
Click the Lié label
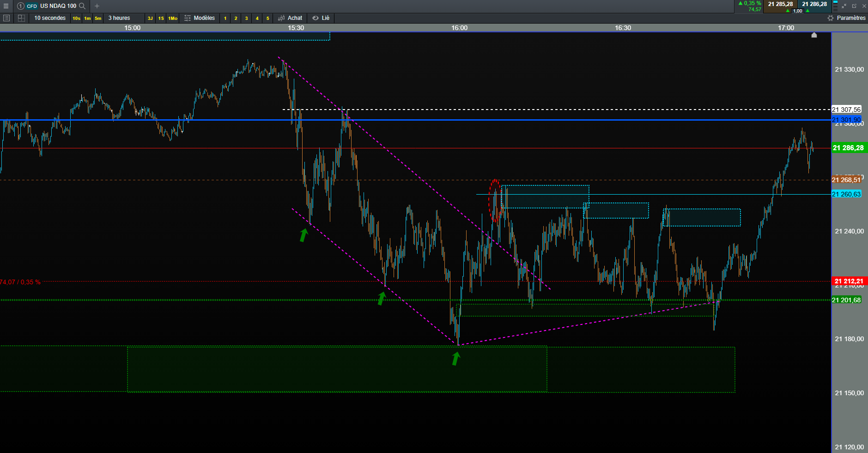click(x=326, y=18)
